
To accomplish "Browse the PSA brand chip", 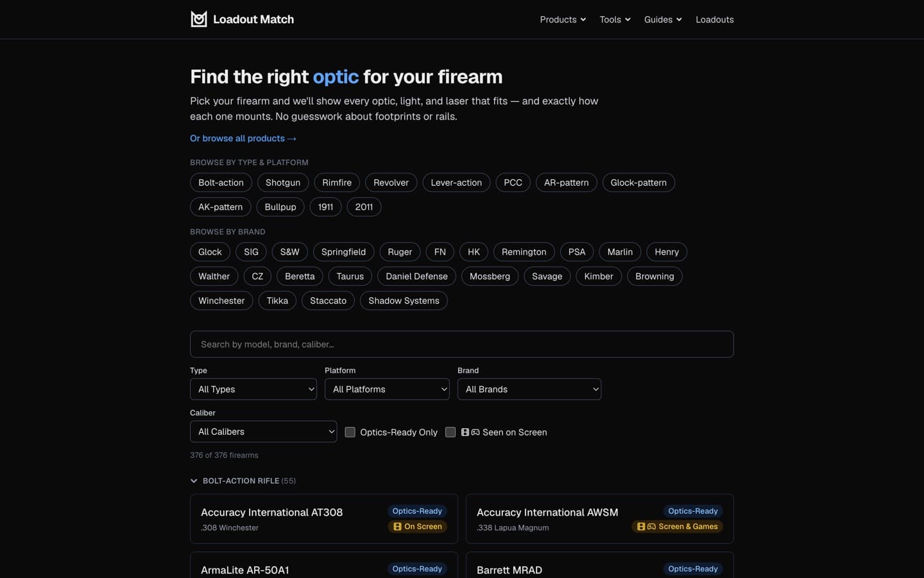I will 577,252.
